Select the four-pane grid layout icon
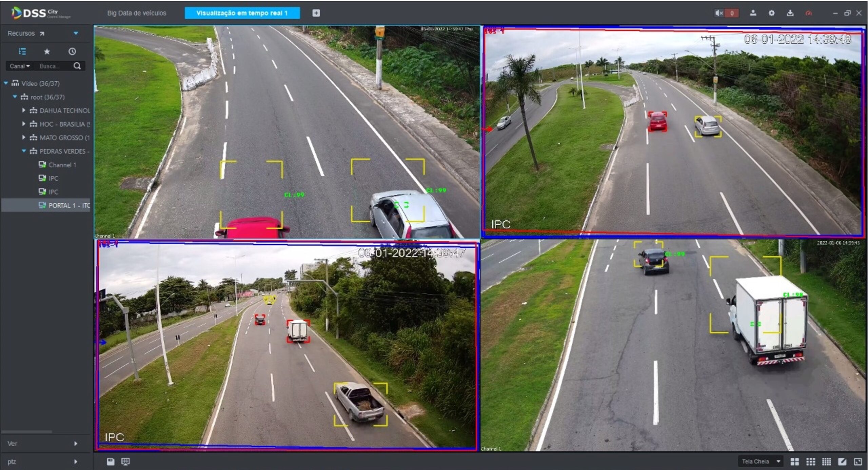 (x=794, y=462)
